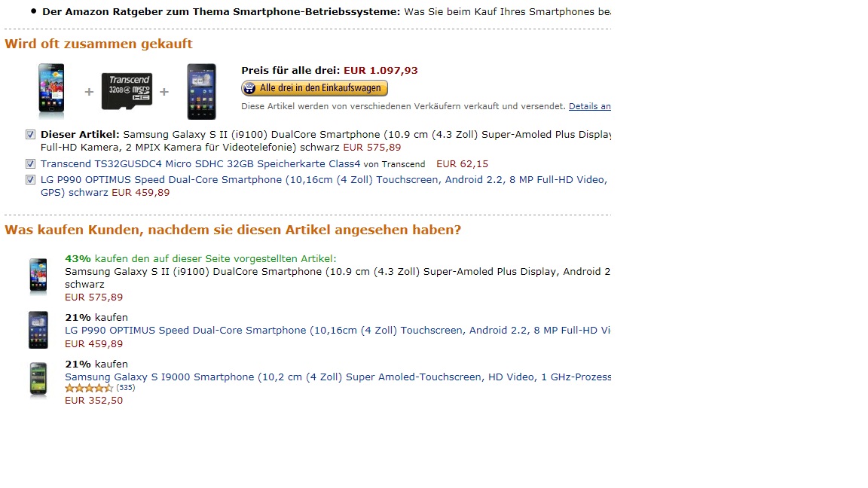Image resolution: width=868 pixels, height=488 pixels.
Task: Uncheck the 'Dieser Artikel' Samsung Galaxy checkbox
Action: tap(30, 135)
